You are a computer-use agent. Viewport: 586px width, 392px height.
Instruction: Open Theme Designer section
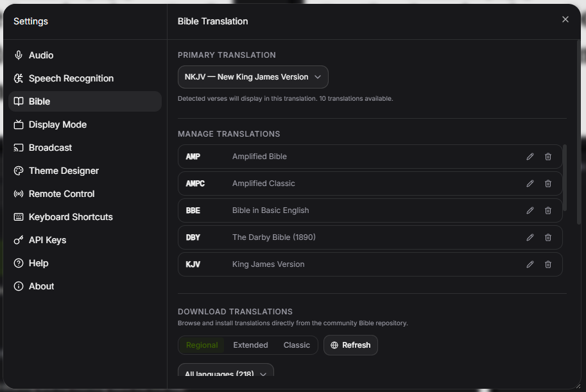(x=85, y=171)
